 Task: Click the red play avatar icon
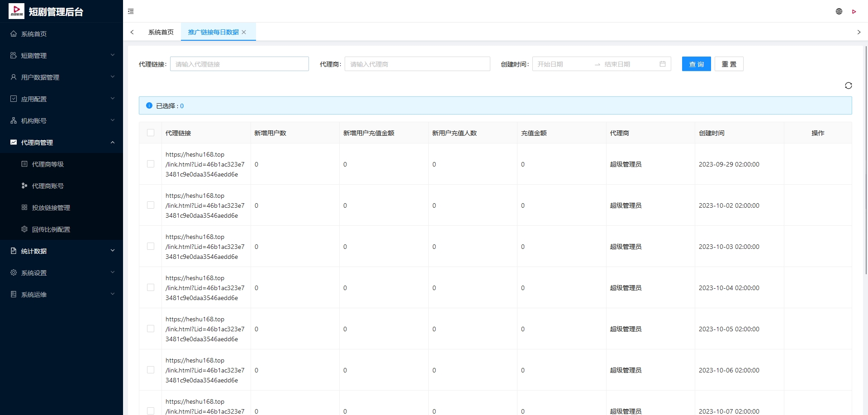[854, 11]
